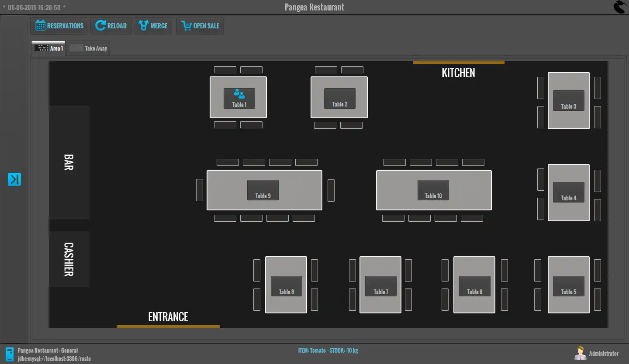
Task: Select Table 1 with guests icon
Action: tap(239, 98)
